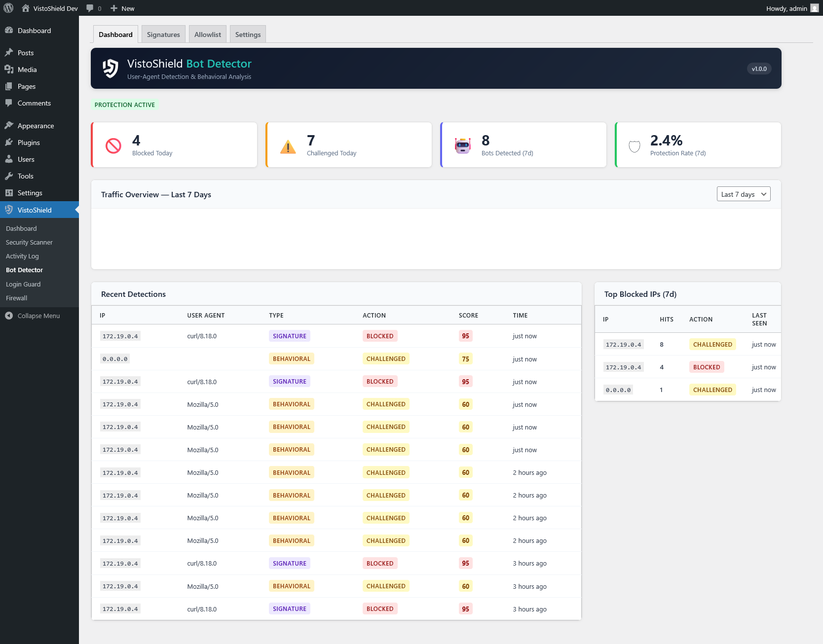Open Appearance via the brush icon
Viewport: 823px width, 644px height.
click(x=9, y=125)
